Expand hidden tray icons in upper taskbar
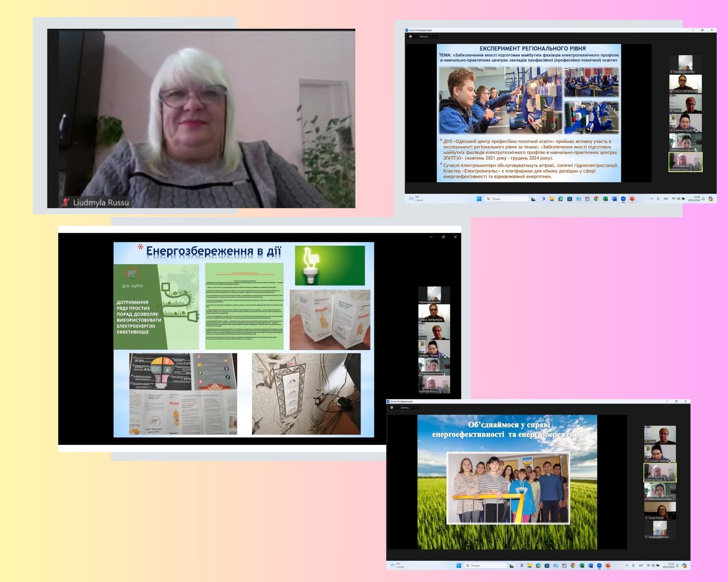Screen dimensions: 728x582 pos(652,199)
